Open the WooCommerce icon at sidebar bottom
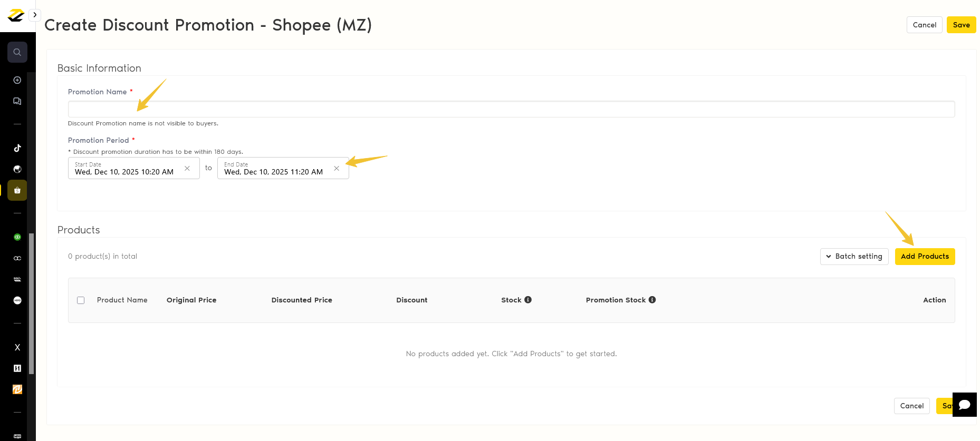 coord(17,436)
